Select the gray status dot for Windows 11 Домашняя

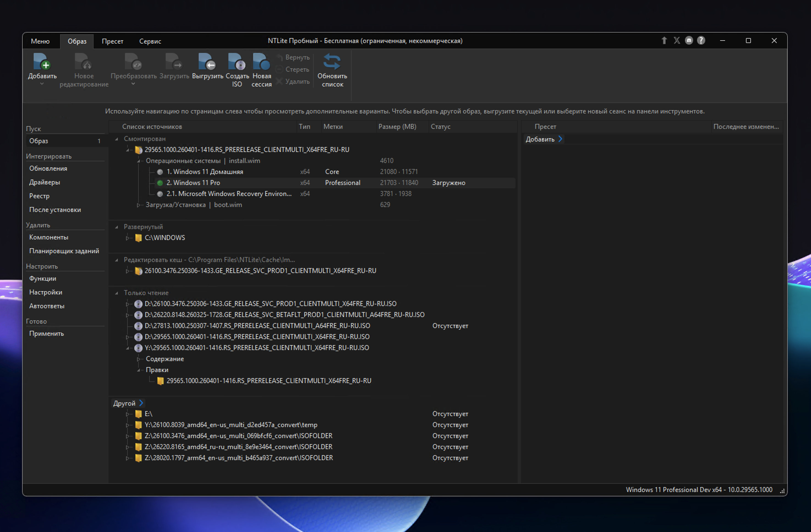160,172
